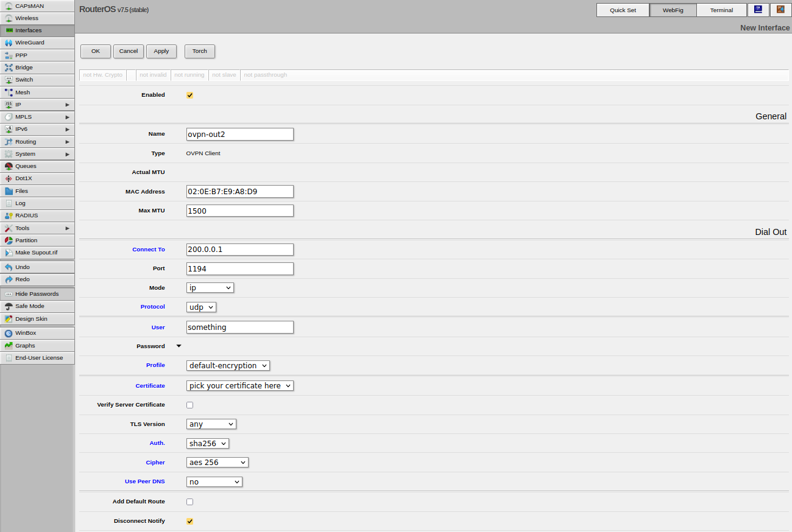Click the Make Supout.rif icon
Screen dimensions: 792x532
tap(9, 253)
